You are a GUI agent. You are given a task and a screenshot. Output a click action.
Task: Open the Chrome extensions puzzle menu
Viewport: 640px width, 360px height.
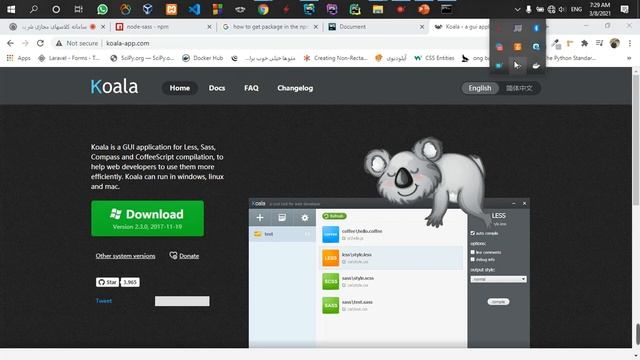[584, 43]
